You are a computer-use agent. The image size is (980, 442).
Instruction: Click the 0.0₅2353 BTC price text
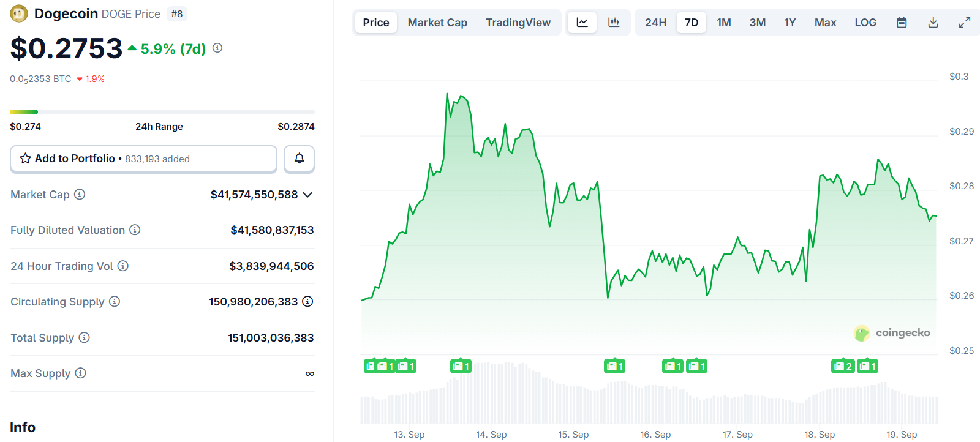coord(40,79)
